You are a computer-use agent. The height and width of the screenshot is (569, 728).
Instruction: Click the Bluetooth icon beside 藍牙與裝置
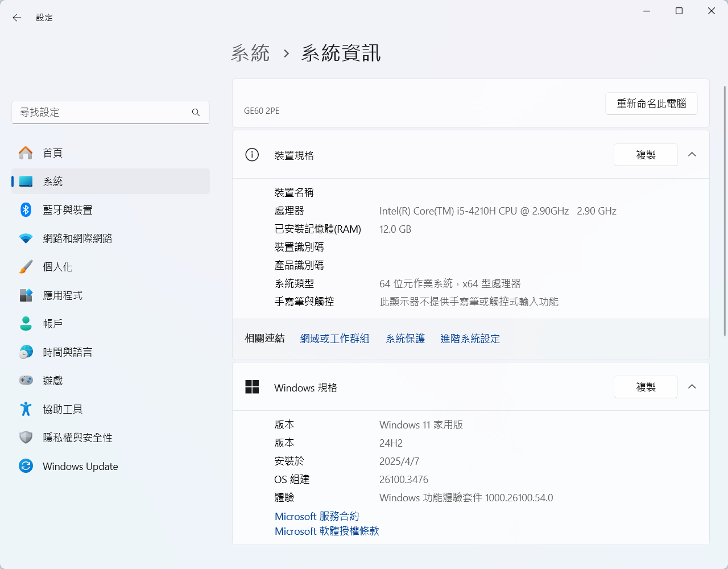point(26,210)
